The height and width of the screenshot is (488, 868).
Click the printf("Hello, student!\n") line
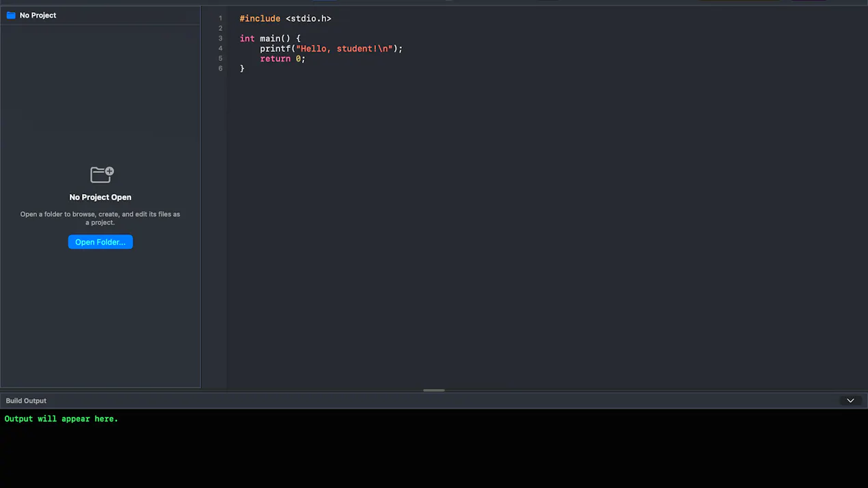[331, 49]
